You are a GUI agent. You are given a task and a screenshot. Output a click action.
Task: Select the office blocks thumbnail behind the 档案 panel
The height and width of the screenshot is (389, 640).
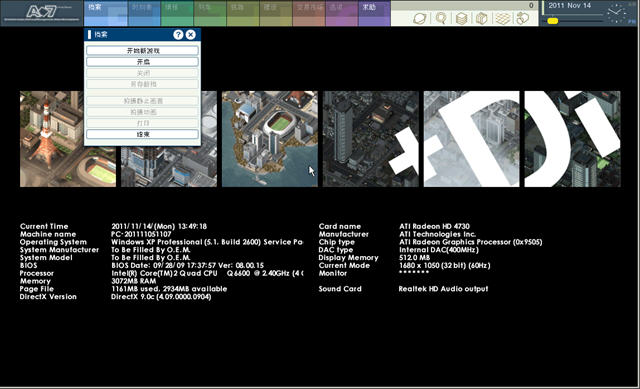click(x=169, y=167)
